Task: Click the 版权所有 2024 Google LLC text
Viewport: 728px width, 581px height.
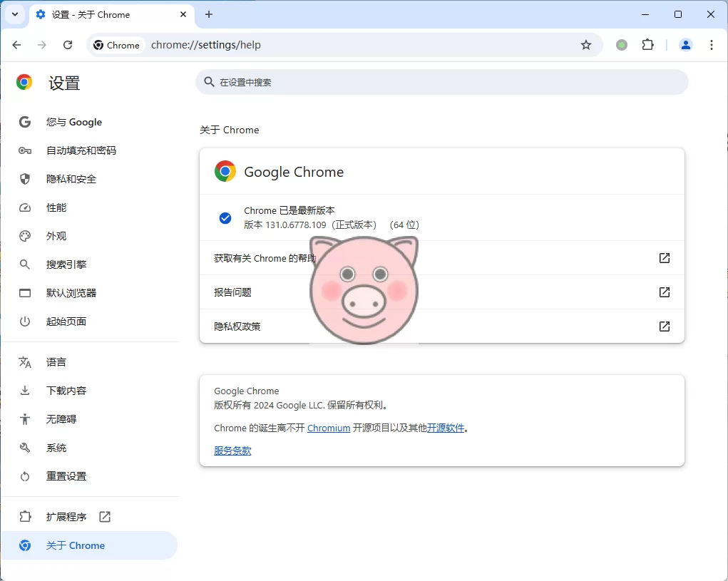Action: (300, 405)
